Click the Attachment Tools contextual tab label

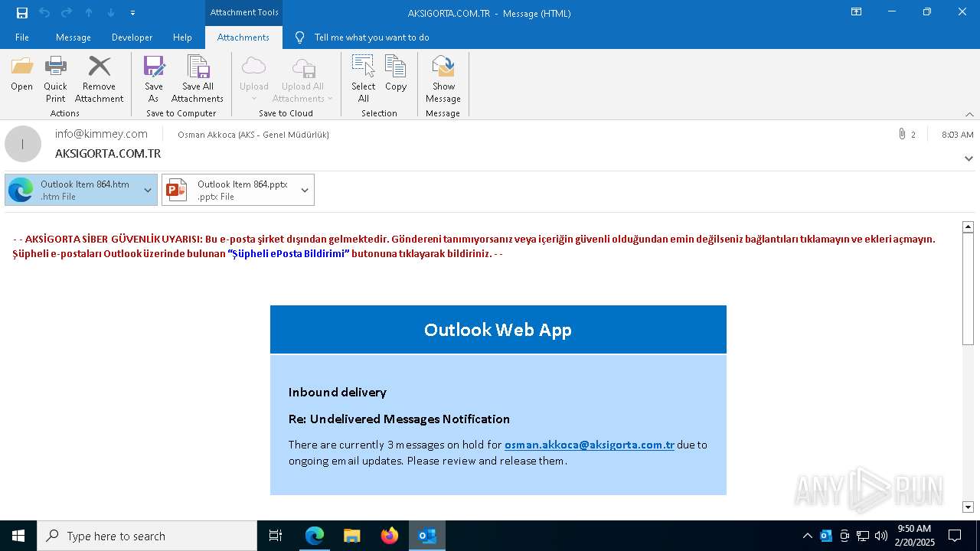(x=244, y=12)
